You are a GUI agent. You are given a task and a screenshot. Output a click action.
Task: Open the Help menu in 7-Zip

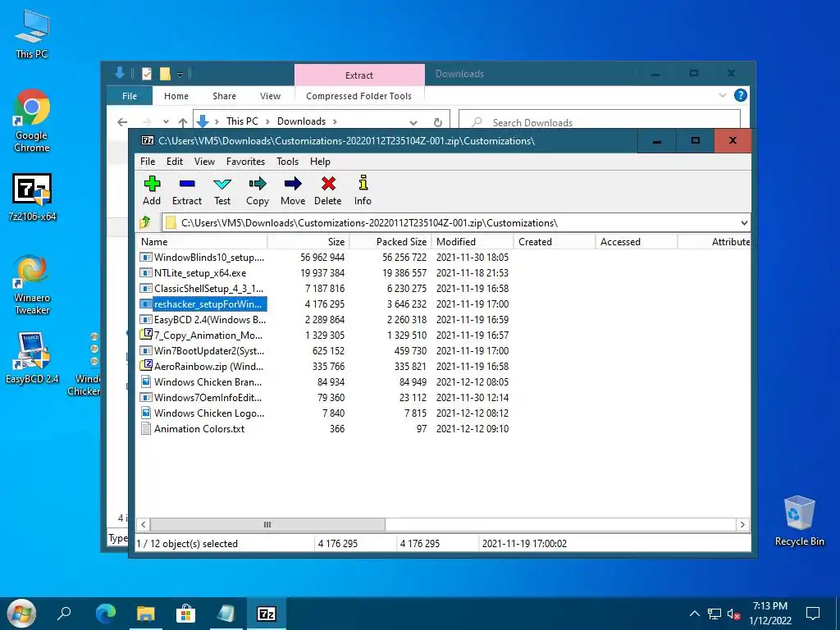[x=321, y=162]
